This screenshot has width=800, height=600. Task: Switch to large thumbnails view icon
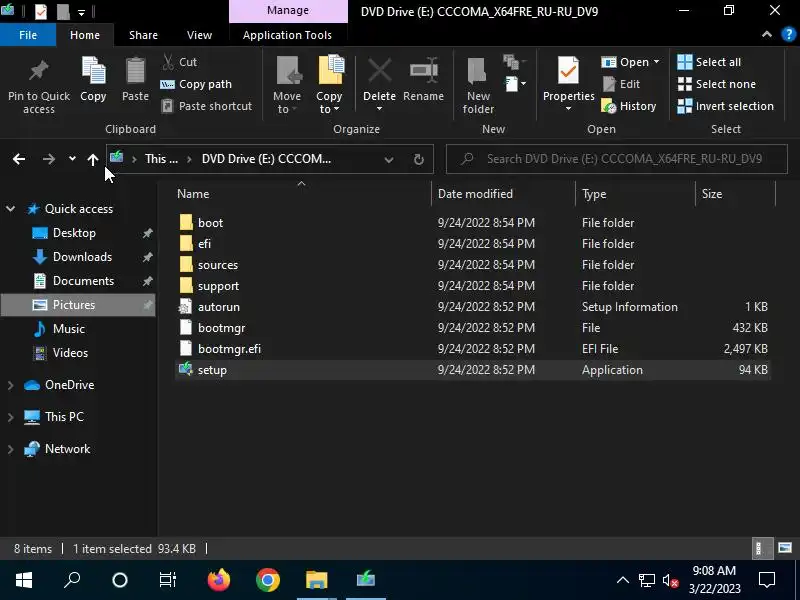click(x=785, y=548)
